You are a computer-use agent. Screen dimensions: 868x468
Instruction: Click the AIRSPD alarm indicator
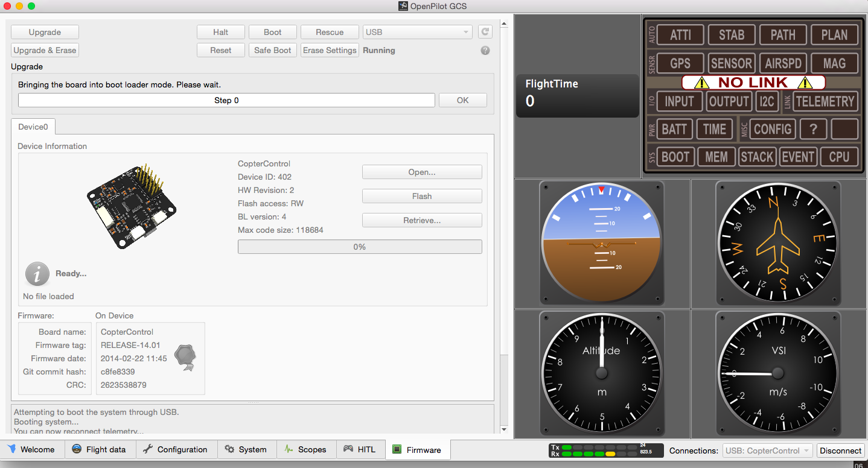pos(783,63)
